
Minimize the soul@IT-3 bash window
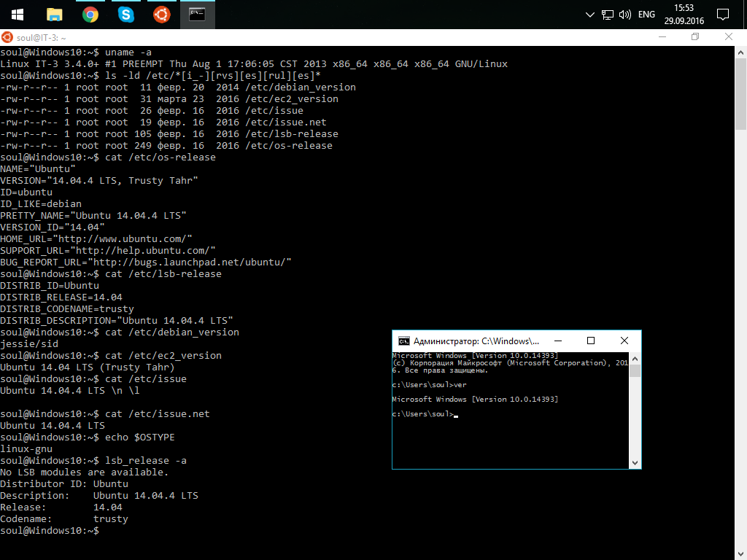[x=662, y=37]
